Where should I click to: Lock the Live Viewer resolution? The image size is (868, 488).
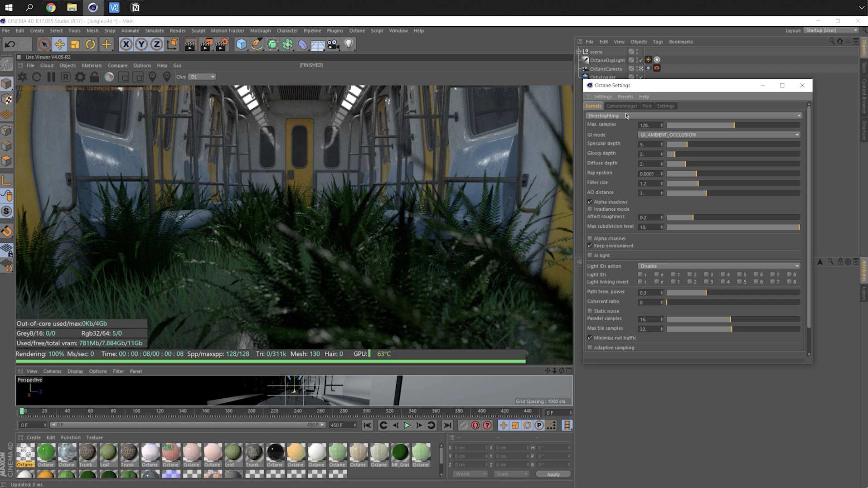click(94, 77)
